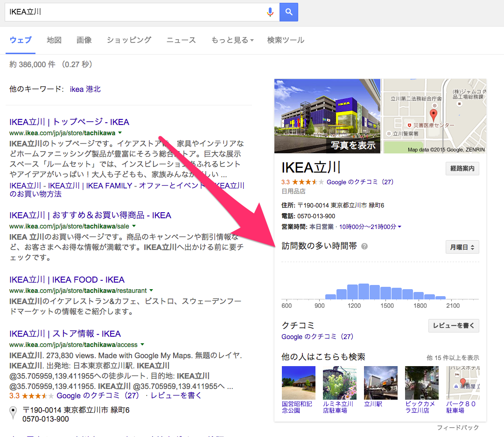This screenshot has width=504, height=437.
Task: Open ストア情報 result link
Action: click(x=65, y=334)
